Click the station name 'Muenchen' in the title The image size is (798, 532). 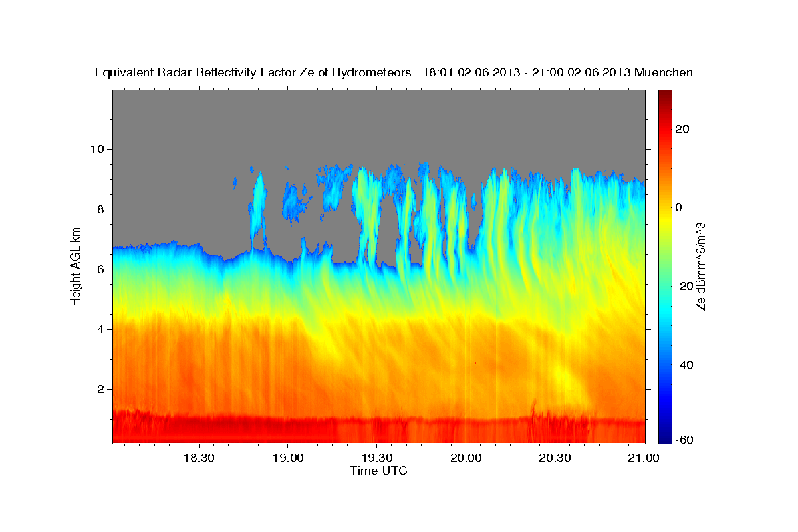click(664, 73)
